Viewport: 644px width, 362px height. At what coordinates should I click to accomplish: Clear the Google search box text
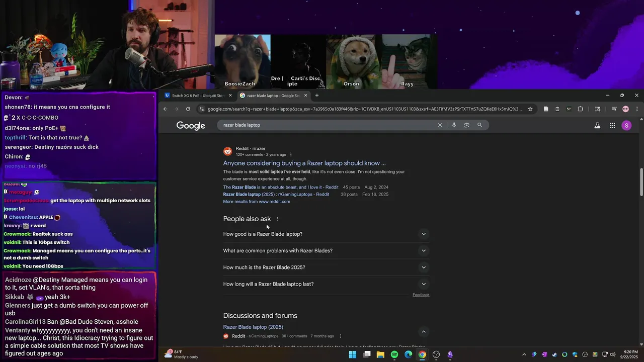tap(440, 125)
